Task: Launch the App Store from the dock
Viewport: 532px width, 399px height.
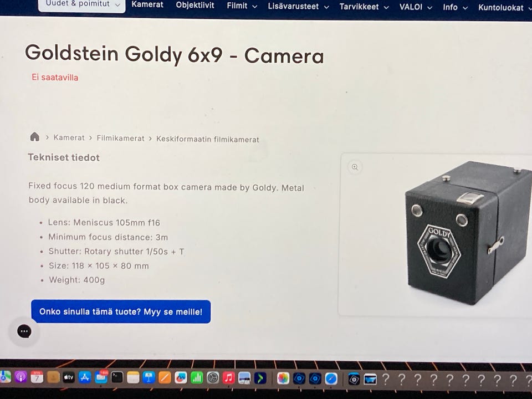Action: pyautogui.click(x=85, y=377)
